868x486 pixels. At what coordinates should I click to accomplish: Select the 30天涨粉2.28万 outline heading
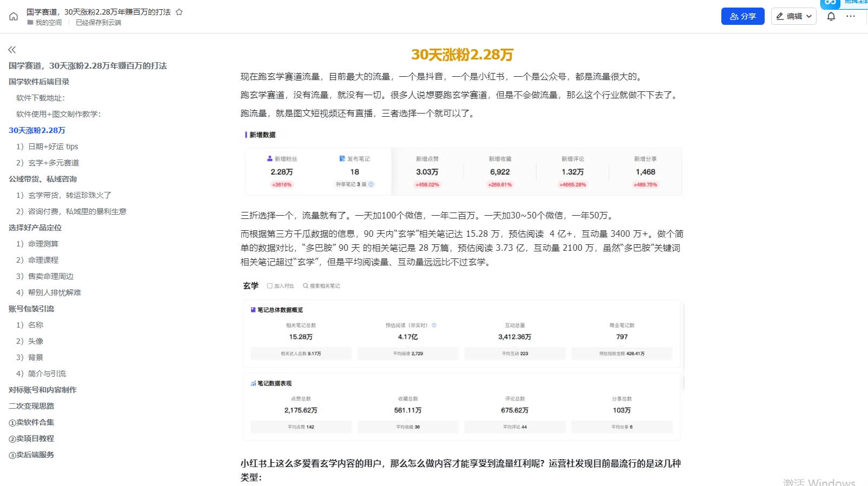[37, 130]
